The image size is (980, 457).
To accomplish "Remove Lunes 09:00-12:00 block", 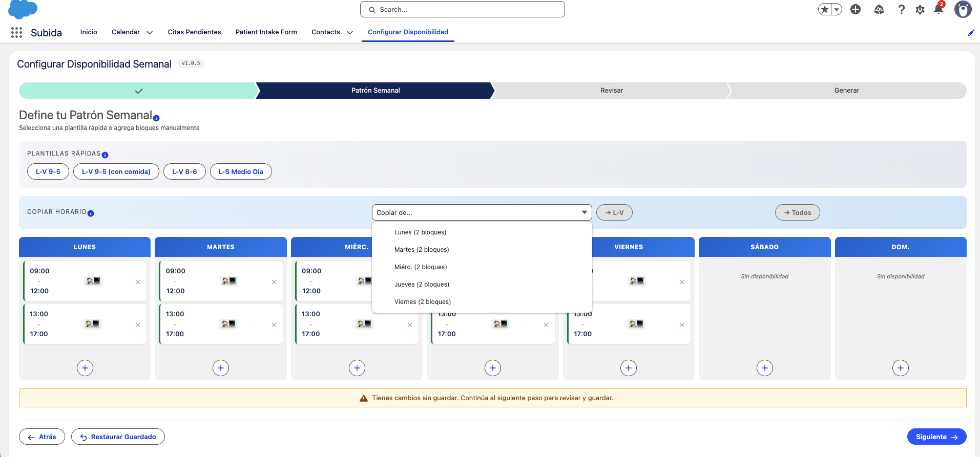I will coord(138,282).
